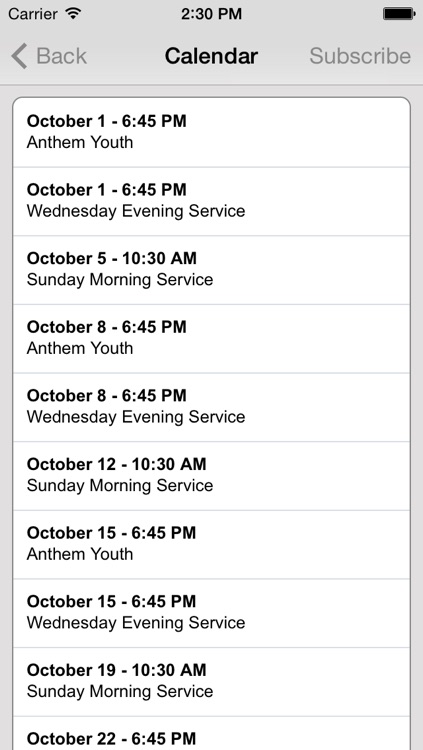Image resolution: width=423 pixels, height=750 pixels.
Task: Tap the Subscribe button
Action: coord(360,56)
